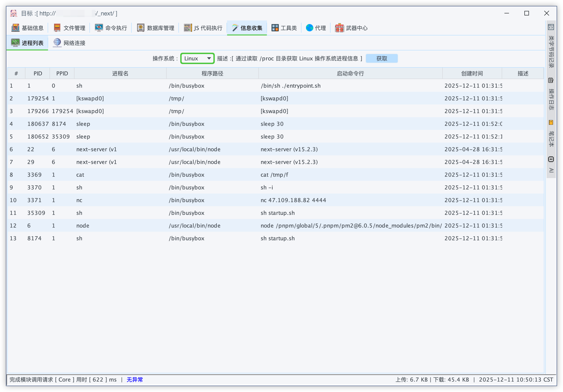Open the 基础信息 tab icon
Screen dimensions: 563x392
[15, 28]
